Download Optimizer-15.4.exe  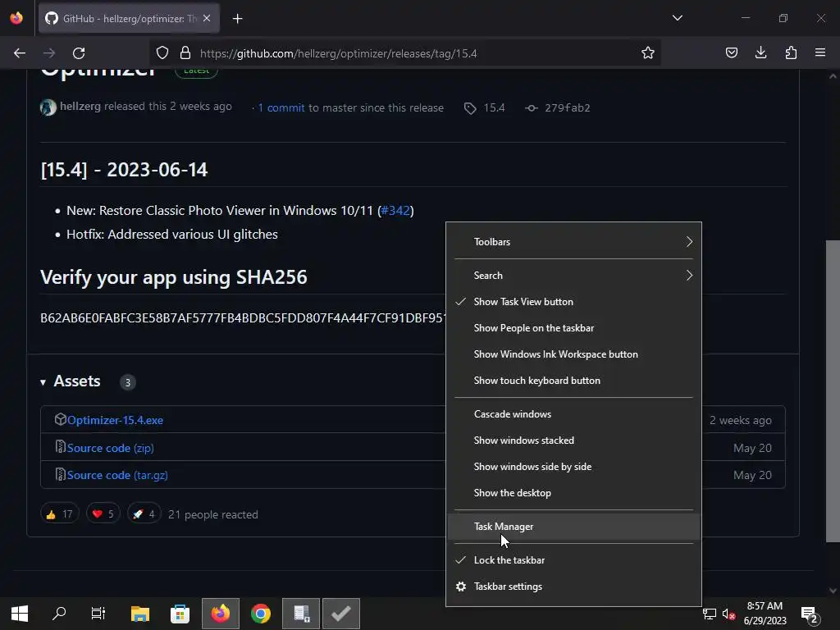(x=115, y=420)
